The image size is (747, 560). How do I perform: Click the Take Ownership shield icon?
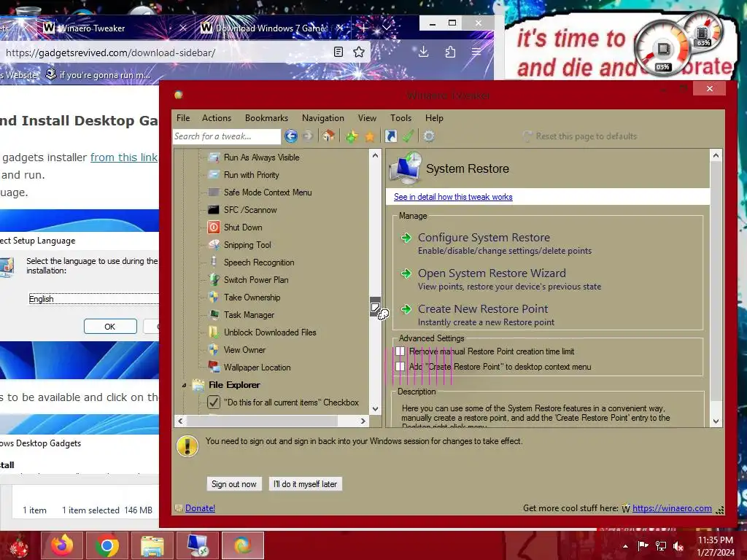[214, 297]
